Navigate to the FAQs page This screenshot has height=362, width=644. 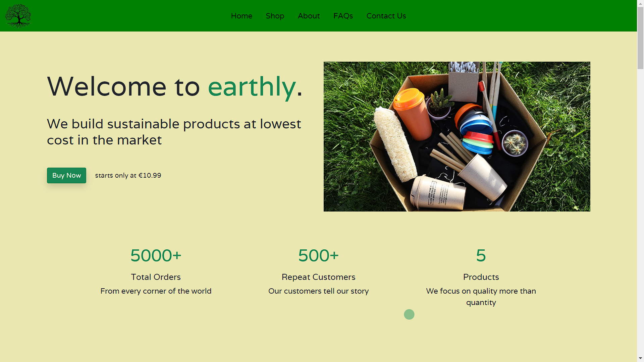pyautogui.click(x=343, y=16)
